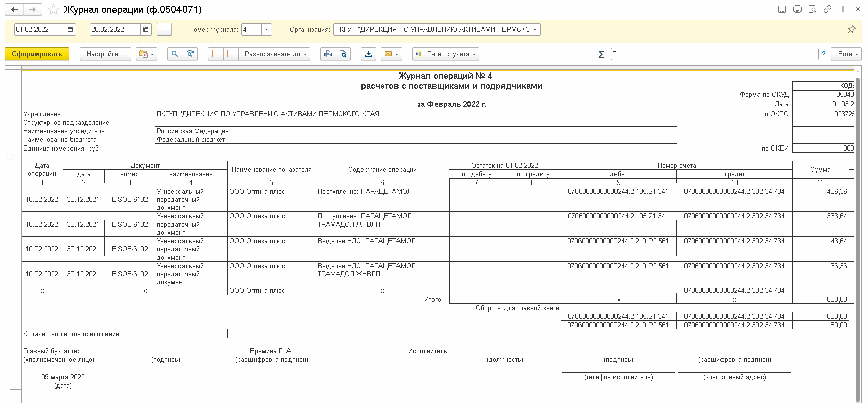Select the cell with amount 36,36
Image resolution: width=868 pixels, height=403 pixels.
pos(820,274)
